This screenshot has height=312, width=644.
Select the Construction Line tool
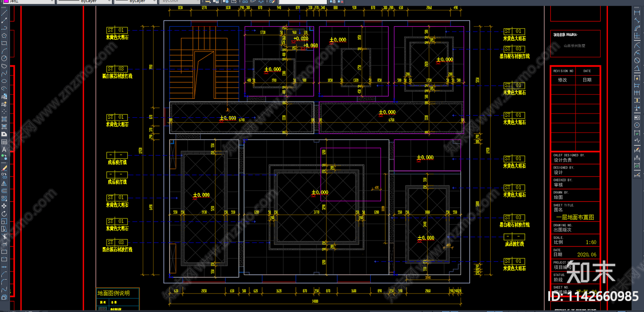coord(4,20)
